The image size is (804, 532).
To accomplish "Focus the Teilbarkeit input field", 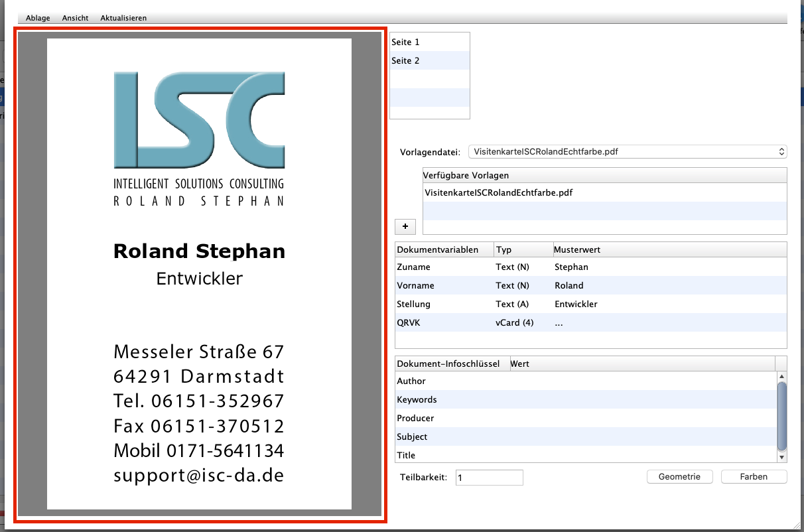I will 490,478.
